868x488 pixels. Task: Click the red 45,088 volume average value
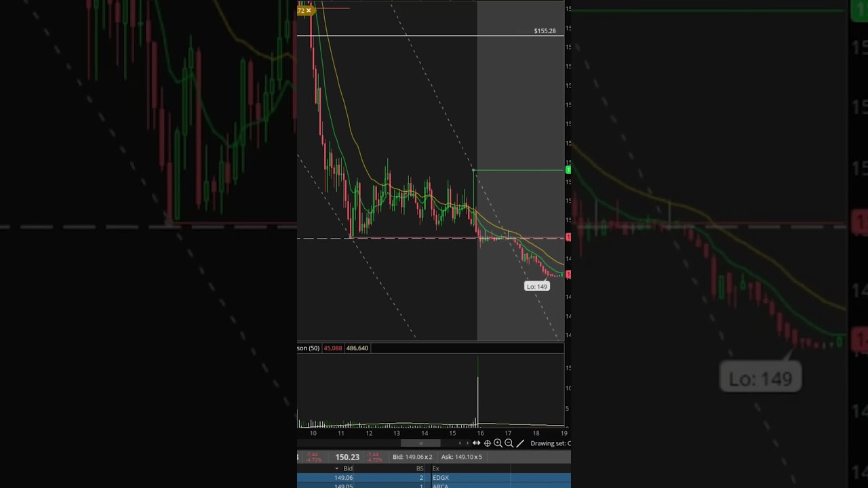pos(332,348)
